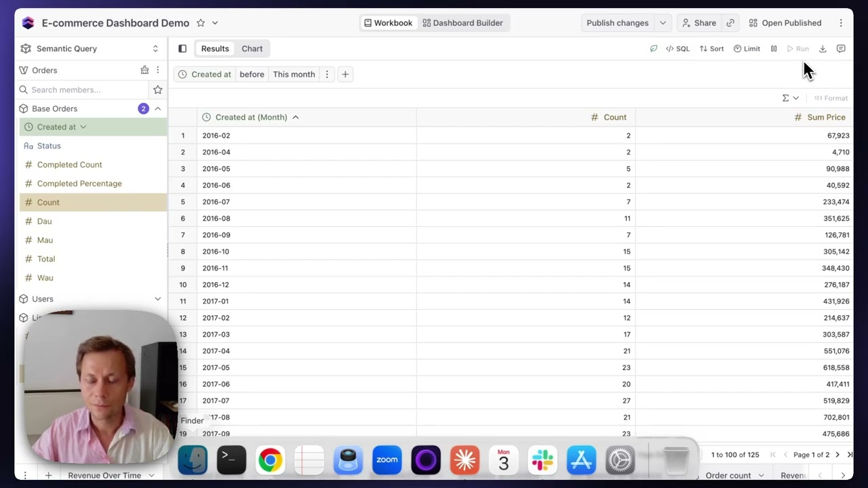The height and width of the screenshot is (488, 868).
Task: Open the Semantic Query selector
Action: 91,49
